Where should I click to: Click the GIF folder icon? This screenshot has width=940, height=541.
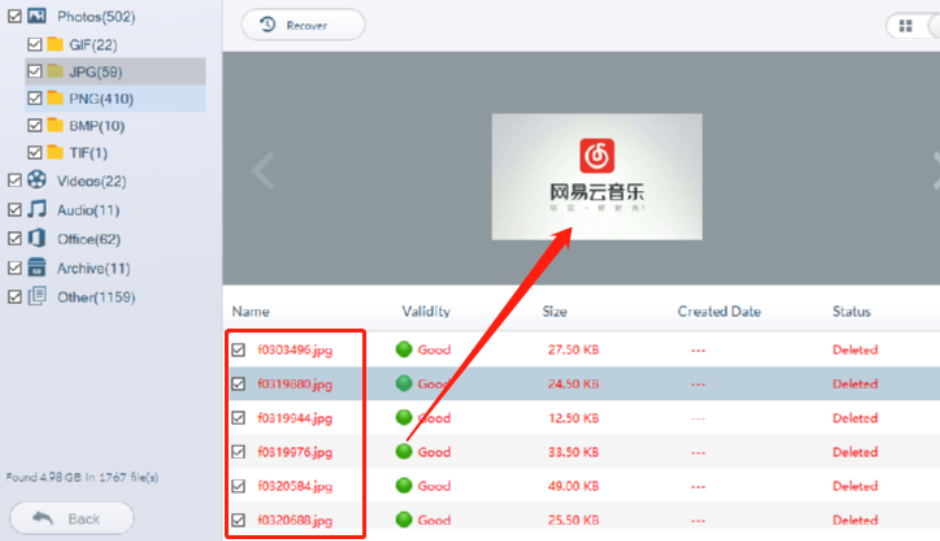coord(55,44)
